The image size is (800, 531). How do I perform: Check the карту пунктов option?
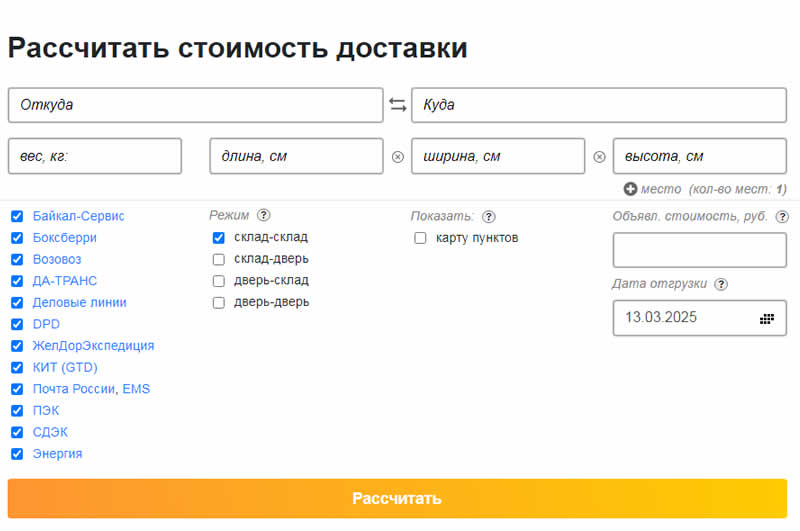pos(420,238)
